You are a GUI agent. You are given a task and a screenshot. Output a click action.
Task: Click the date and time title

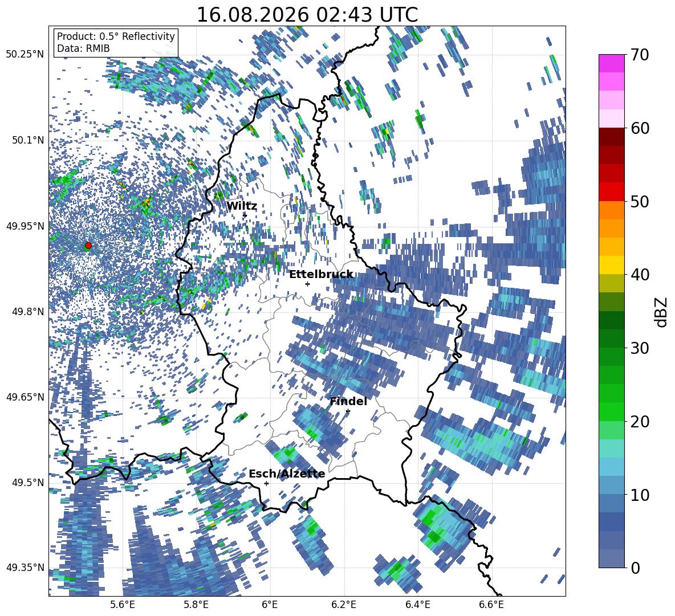click(307, 15)
